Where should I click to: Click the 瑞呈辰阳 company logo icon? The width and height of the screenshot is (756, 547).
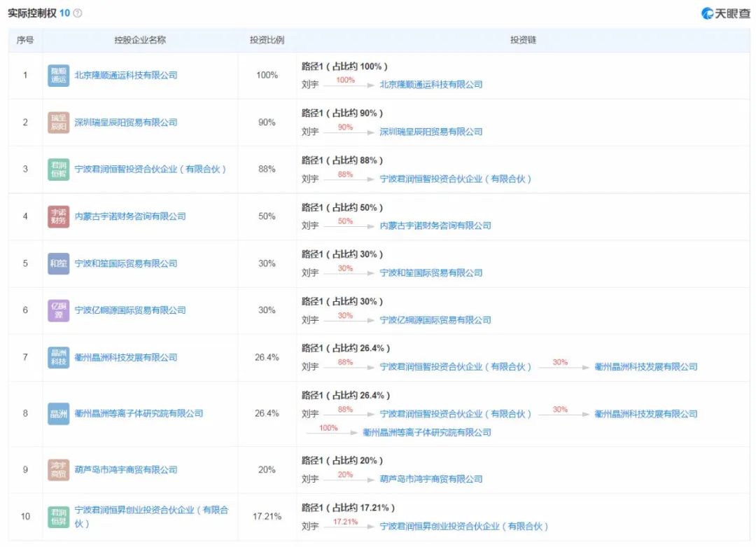(58, 122)
